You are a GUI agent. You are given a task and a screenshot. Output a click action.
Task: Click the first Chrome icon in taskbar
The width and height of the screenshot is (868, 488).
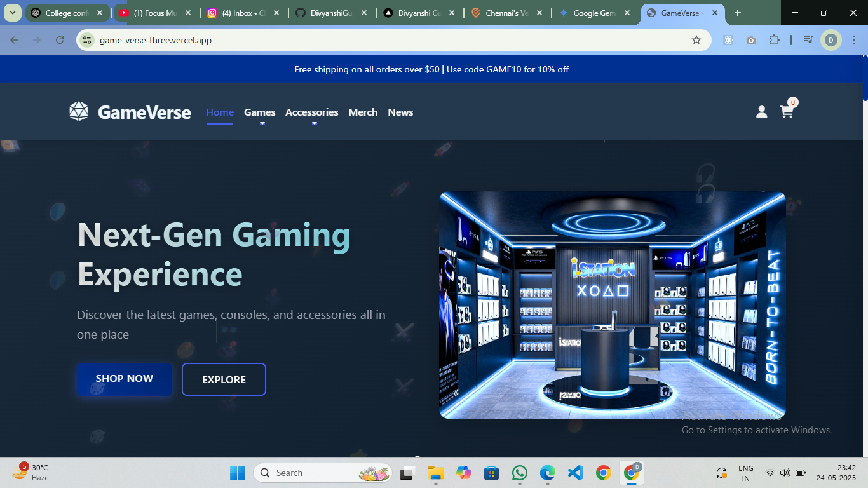pyautogui.click(x=604, y=473)
